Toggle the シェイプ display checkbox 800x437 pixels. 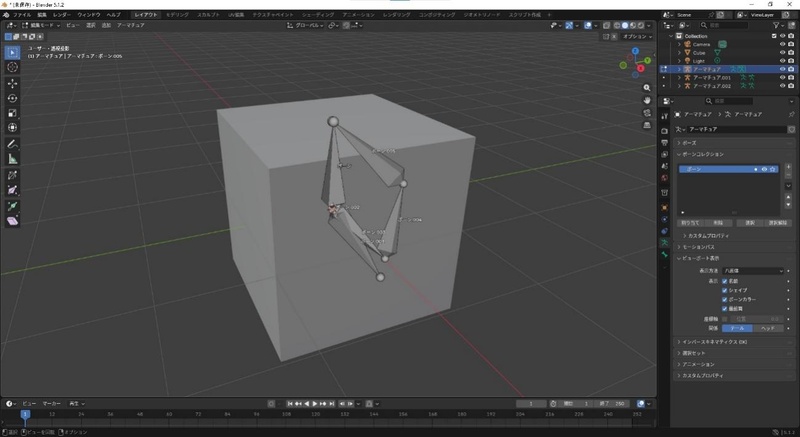pos(724,290)
